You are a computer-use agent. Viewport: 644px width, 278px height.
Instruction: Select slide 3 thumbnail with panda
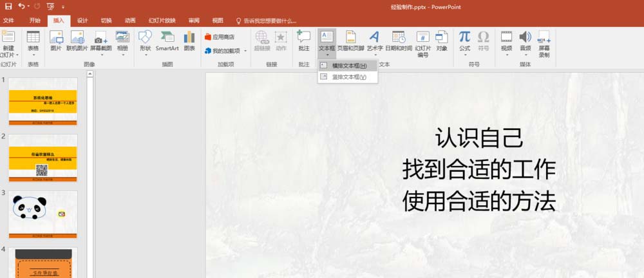point(43,215)
